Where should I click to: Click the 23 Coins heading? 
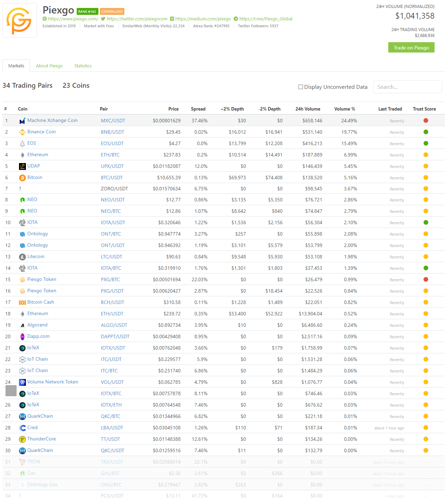point(76,86)
